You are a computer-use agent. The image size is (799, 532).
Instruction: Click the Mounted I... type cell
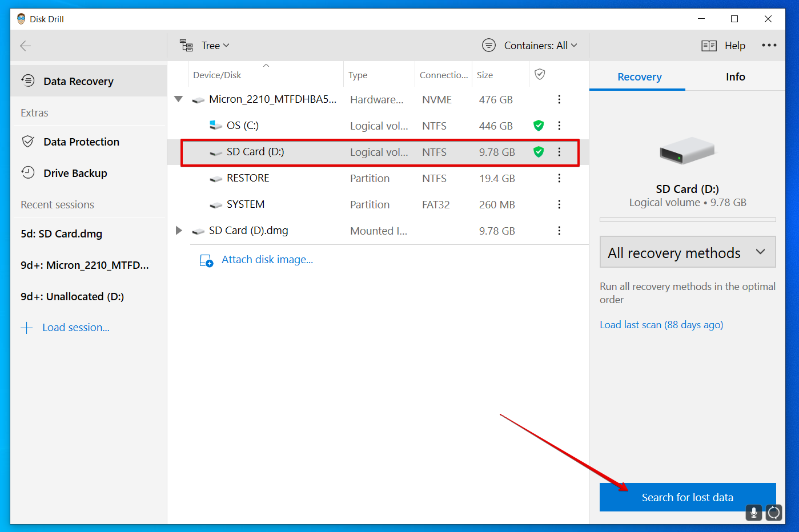[379, 231]
